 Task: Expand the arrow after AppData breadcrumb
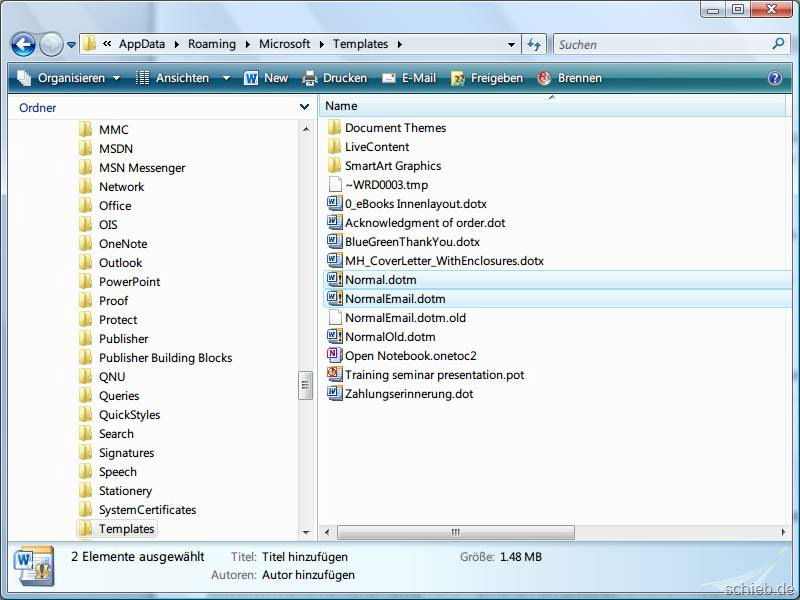point(177,44)
